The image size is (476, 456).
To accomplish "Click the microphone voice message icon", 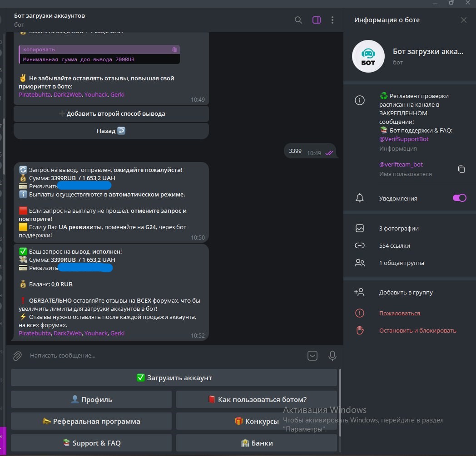I will [332, 356].
